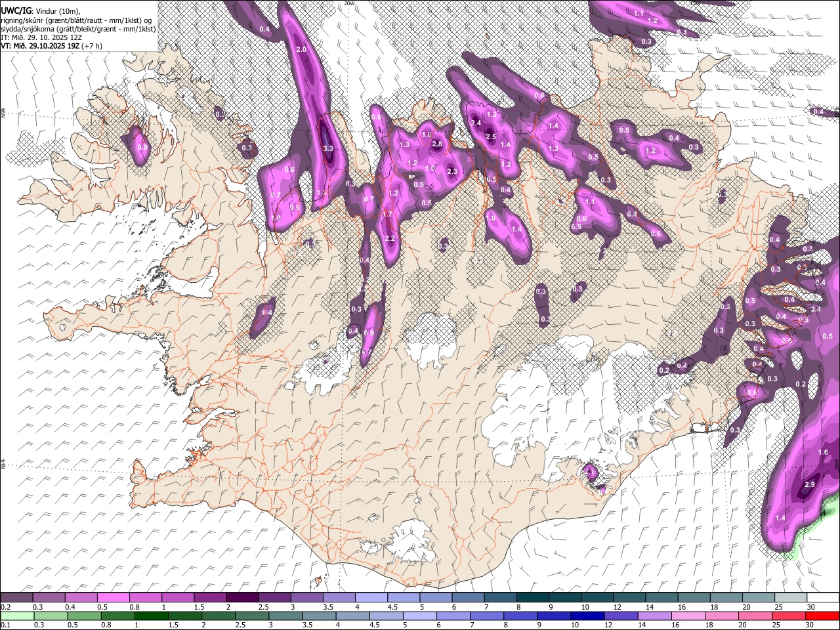
Task: Click the palest green 0.1–0.3 rain legend swatch
Action: 17,616
